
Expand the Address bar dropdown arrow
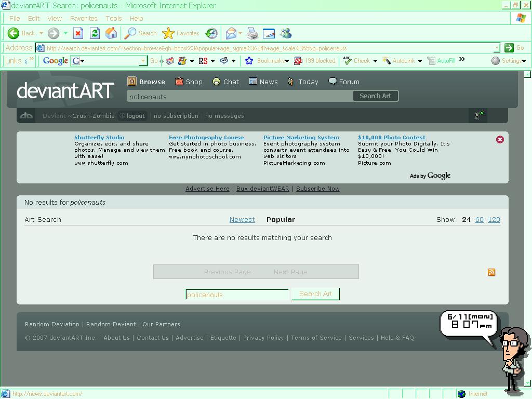496,48
